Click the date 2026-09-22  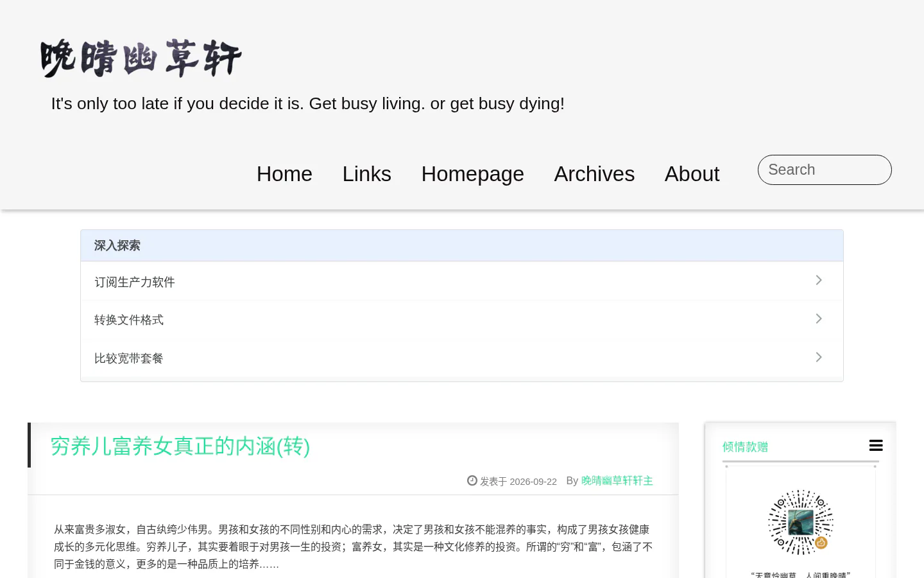(533, 482)
